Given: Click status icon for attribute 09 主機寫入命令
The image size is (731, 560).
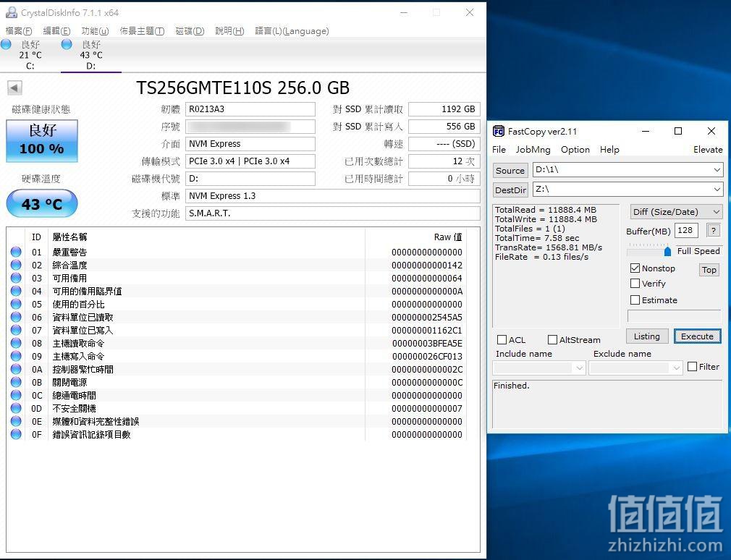Looking at the screenshot, I should [16, 356].
